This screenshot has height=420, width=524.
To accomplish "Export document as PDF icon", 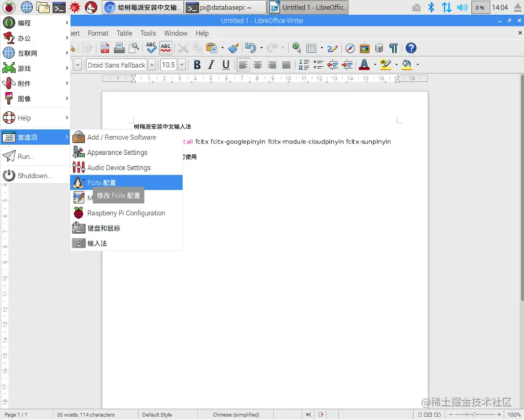I will coord(105,48).
